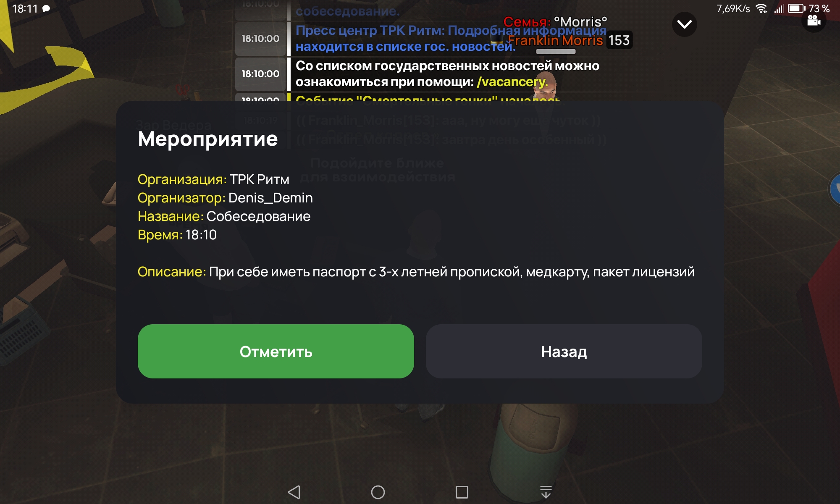
Task: Tap the hide navigation bar arrow icon
Action: [x=546, y=492]
